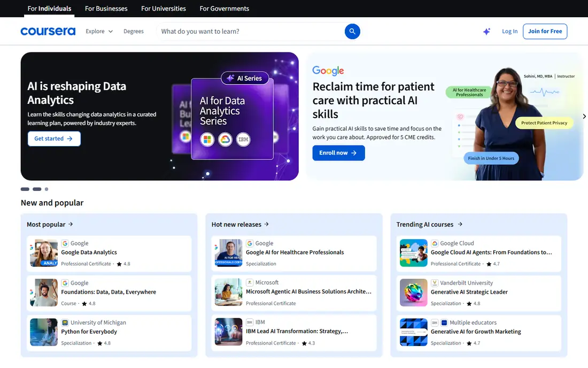
Task: Expand Trending AI courses section arrow
Action: (460, 224)
